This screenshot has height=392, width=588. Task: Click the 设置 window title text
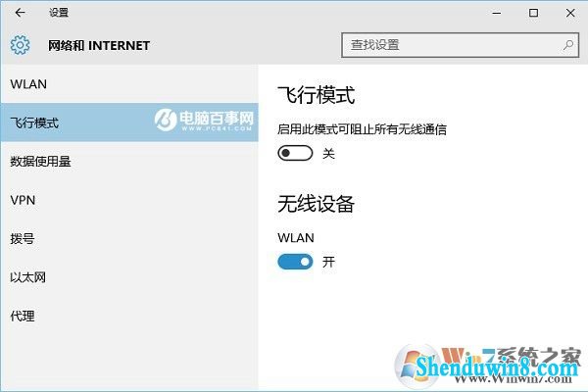[59, 13]
